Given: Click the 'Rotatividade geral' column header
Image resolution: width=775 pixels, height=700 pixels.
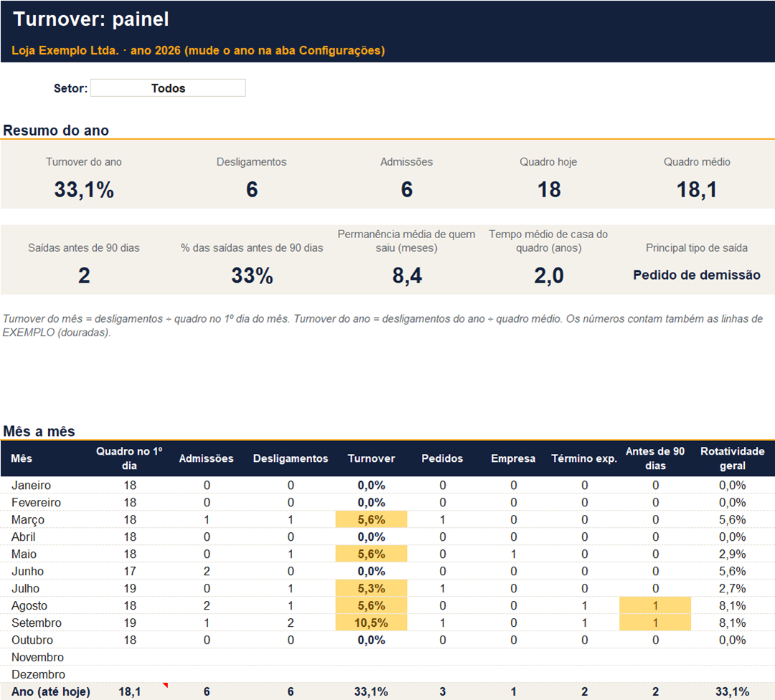Looking at the screenshot, I should tap(732, 458).
